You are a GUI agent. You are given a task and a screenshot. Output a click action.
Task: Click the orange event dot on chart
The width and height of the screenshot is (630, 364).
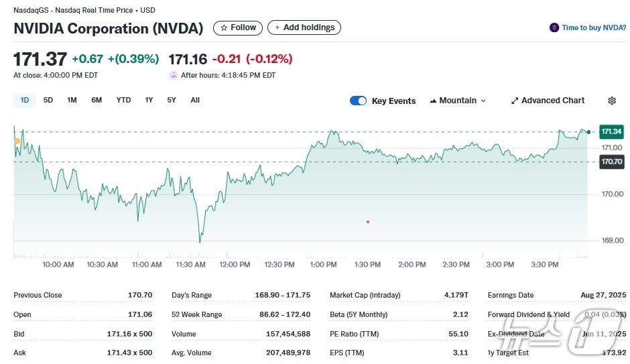pyautogui.click(x=367, y=221)
